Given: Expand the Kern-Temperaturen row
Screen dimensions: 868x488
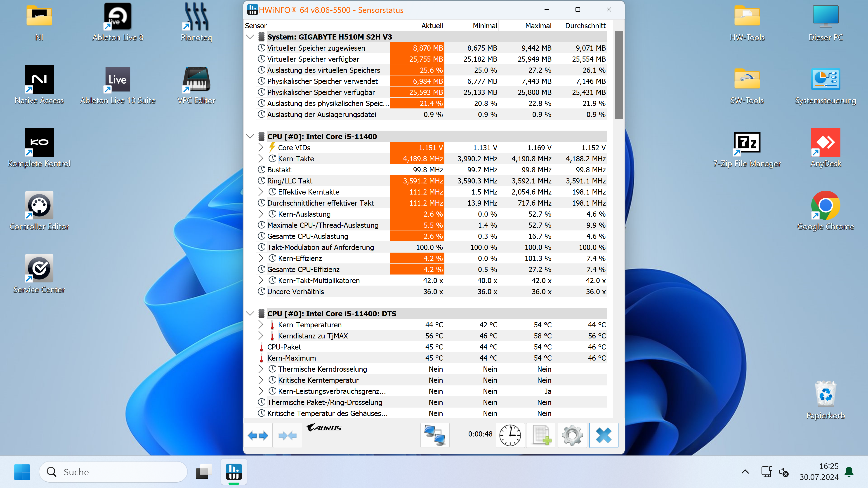Looking at the screenshot, I should pos(260,325).
